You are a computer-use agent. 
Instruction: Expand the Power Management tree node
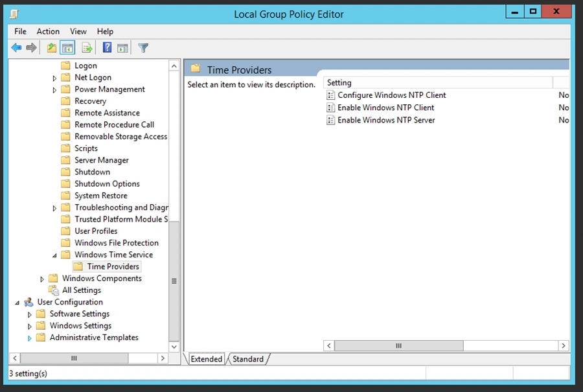point(54,90)
